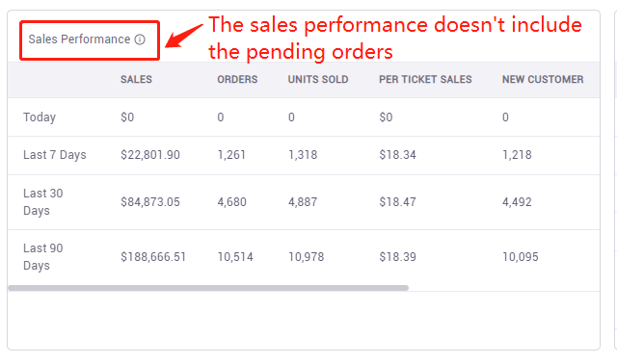617x364 pixels.
Task: Click the 10,095 new customer value
Action: point(521,257)
